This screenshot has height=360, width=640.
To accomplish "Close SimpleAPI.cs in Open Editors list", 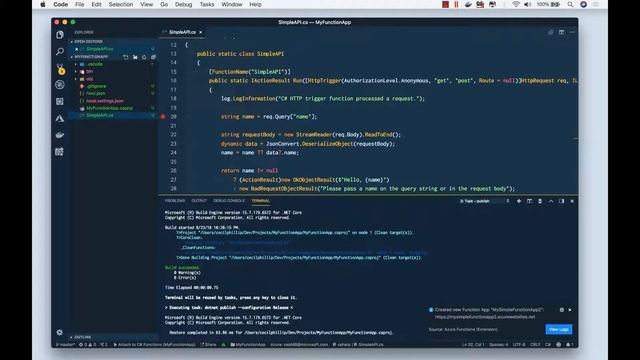I will (x=76, y=49).
